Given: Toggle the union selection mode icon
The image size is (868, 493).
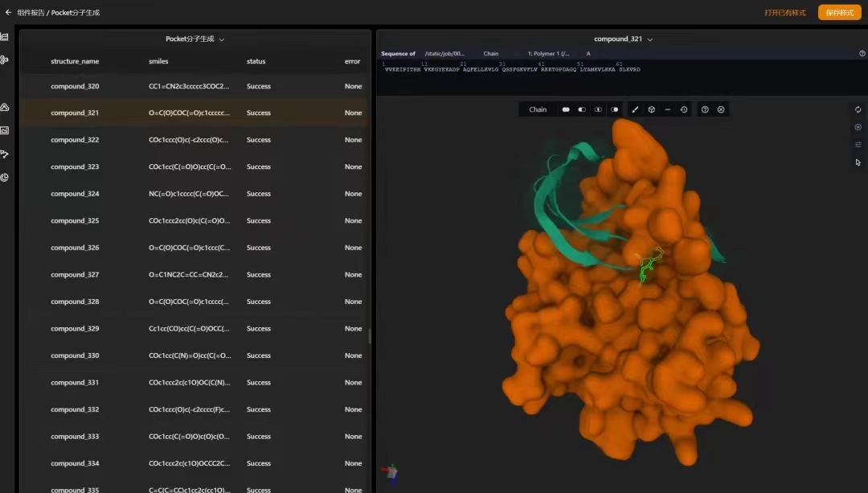Looking at the screenshot, I should tap(566, 109).
